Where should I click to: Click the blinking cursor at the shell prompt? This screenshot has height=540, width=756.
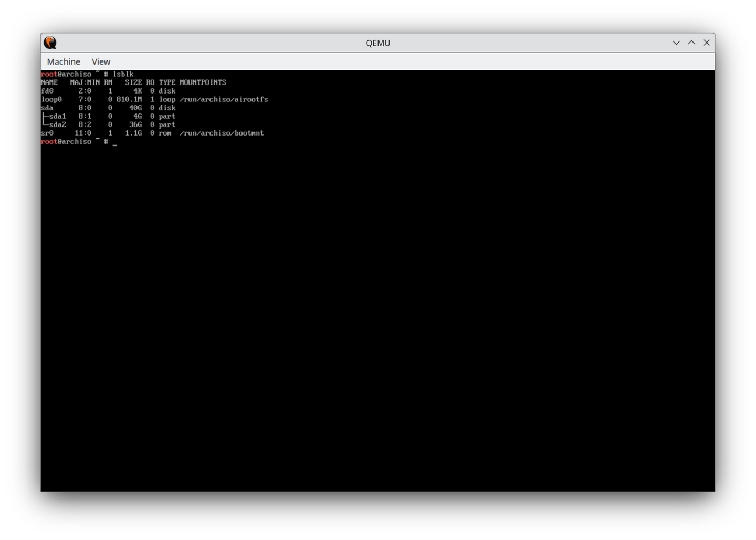(x=115, y=142)
